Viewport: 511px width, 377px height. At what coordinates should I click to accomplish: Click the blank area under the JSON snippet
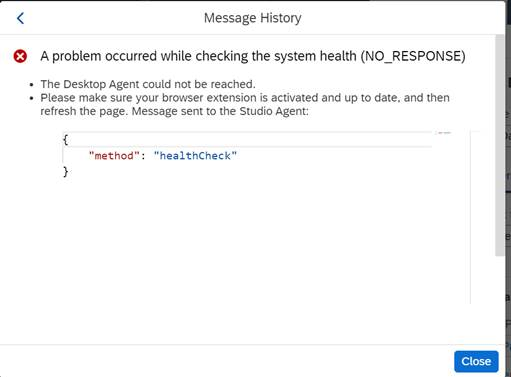[247, 242]
